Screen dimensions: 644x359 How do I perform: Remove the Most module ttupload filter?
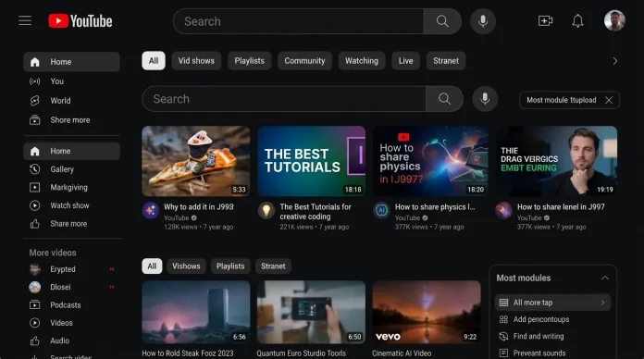click(609, 100)
